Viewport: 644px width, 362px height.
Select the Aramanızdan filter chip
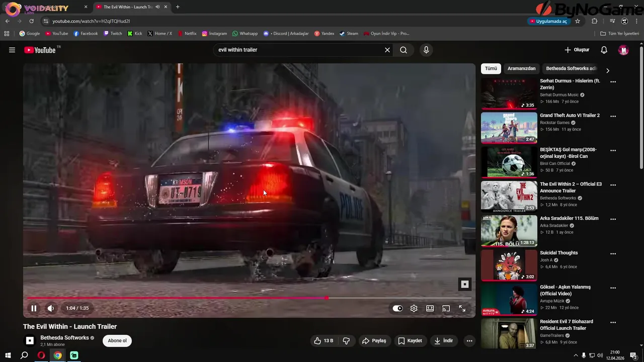521,68
